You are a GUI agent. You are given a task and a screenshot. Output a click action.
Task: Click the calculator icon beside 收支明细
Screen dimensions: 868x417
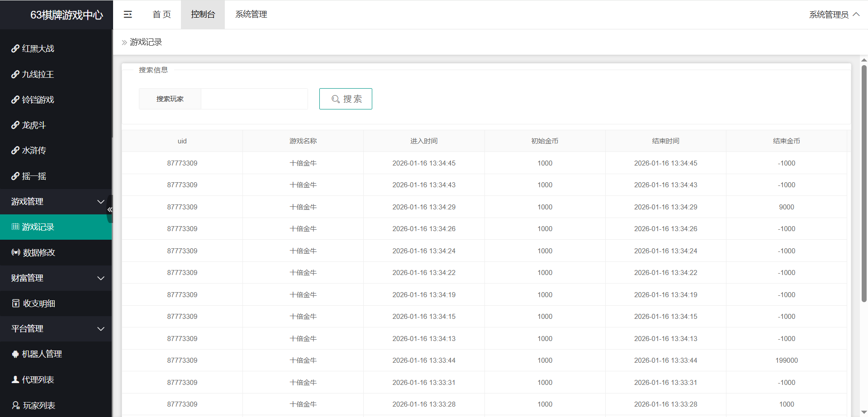pos(16,303)
